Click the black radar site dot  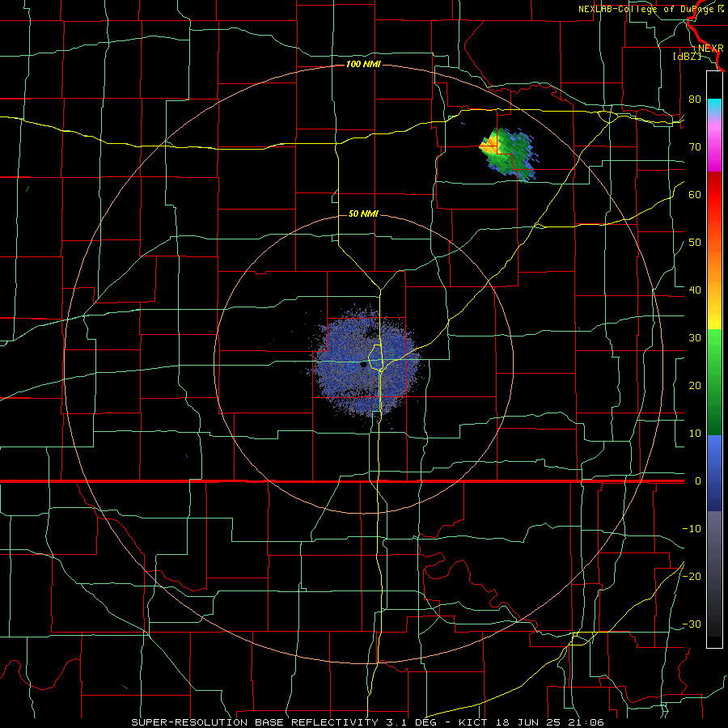pyautogui.click(x=363, y=365)
